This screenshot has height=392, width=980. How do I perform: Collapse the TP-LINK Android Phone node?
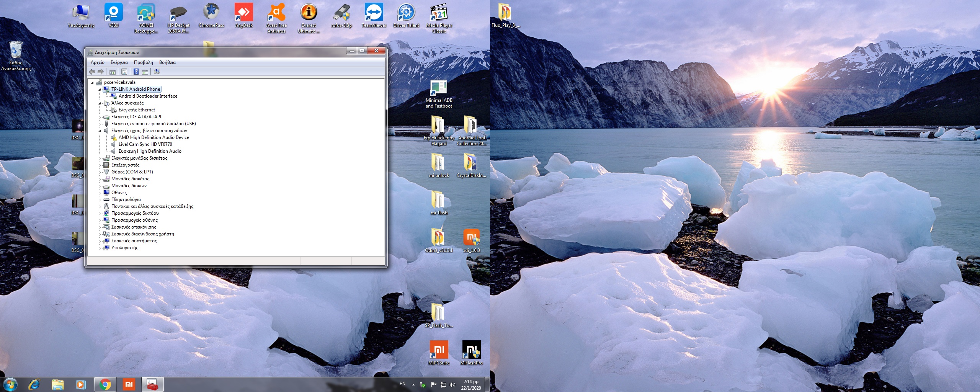point(100,89)
